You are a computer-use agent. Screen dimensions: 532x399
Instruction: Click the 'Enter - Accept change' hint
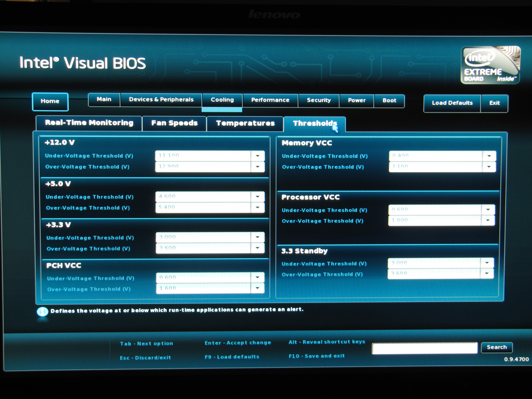tap(238, 343)
